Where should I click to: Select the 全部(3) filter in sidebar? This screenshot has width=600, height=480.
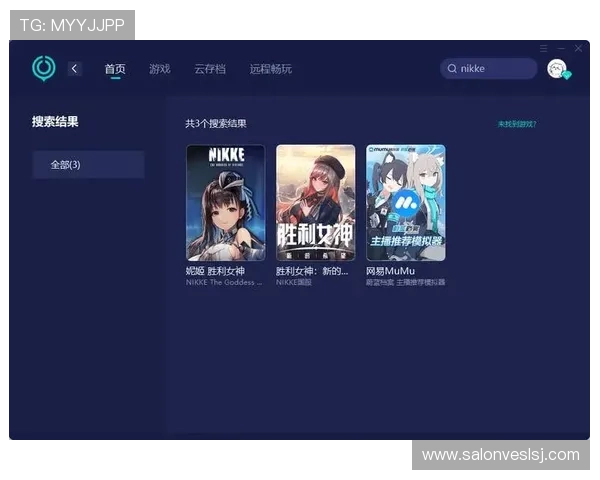pos(88,165)
